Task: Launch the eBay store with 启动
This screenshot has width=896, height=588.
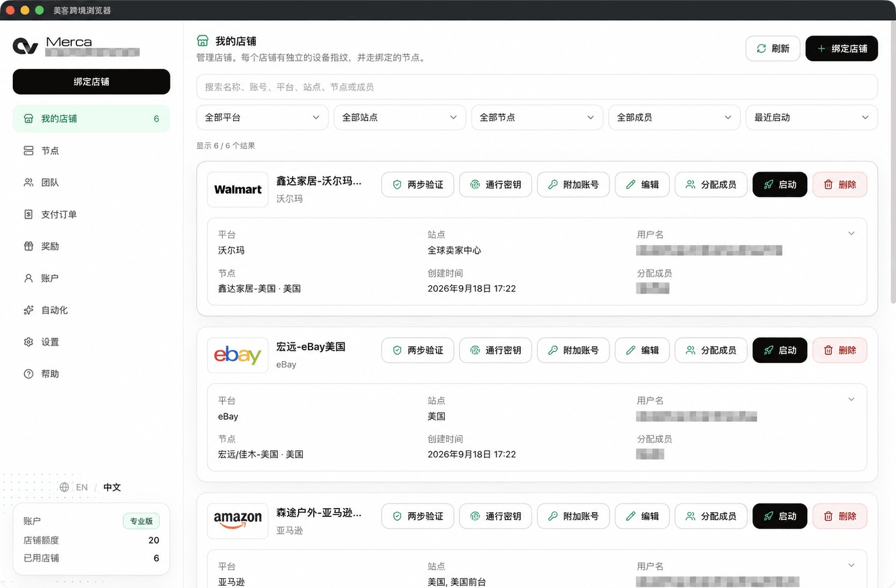Action: click(780, 350)
